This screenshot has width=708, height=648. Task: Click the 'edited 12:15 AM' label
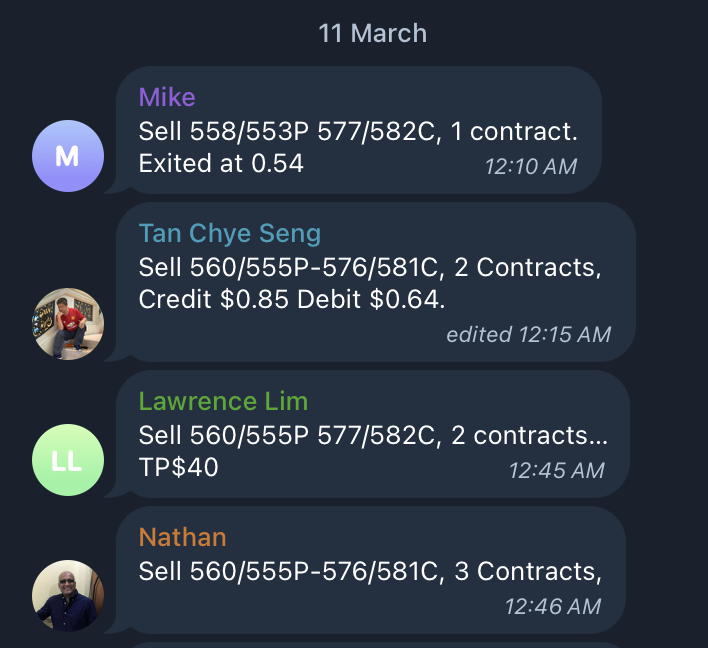click(x=528, y=335)
